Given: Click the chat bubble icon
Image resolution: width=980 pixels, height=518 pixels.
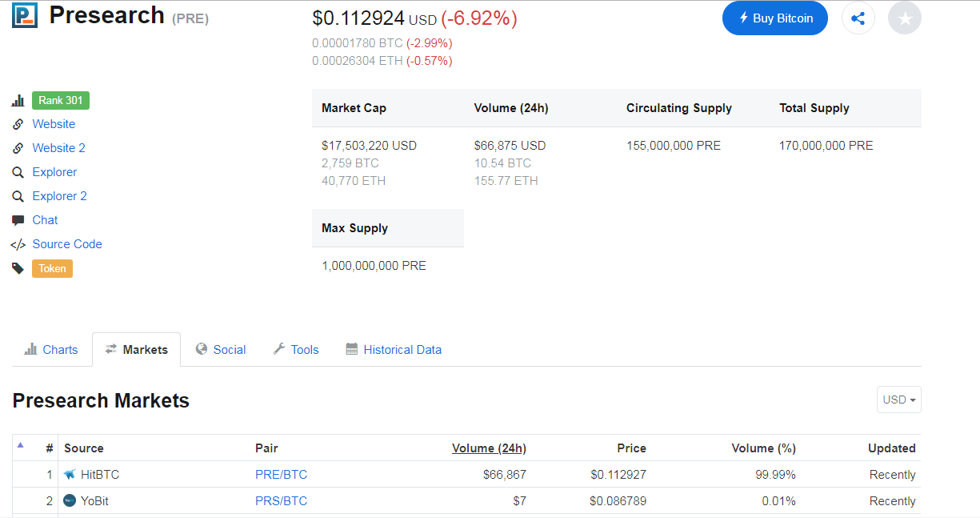Looking at the screenshot, I should (x=18, y=220).
